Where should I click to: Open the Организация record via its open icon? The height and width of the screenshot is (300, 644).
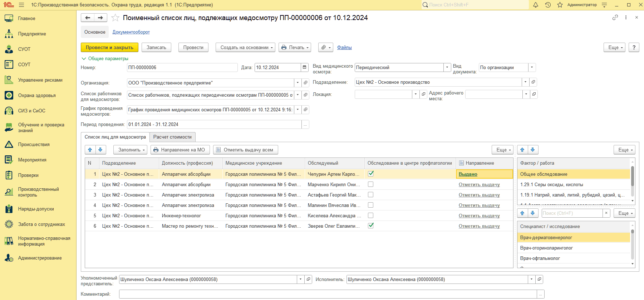pyautogui.click(x=305, y=83)
